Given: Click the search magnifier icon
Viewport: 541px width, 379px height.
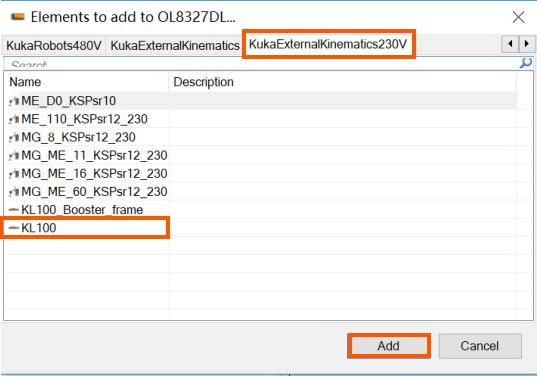Looking at the screenshot, I should pyautogui.click(x=525, y=63).
